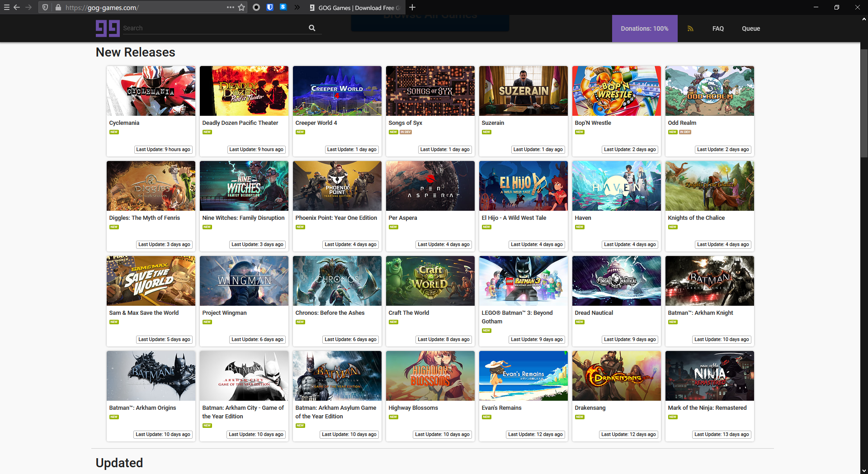This screenshot has width=868, height=474.
Task: Open the Per Aspera cover thumbnail
Action: click(x=430, y=186)
